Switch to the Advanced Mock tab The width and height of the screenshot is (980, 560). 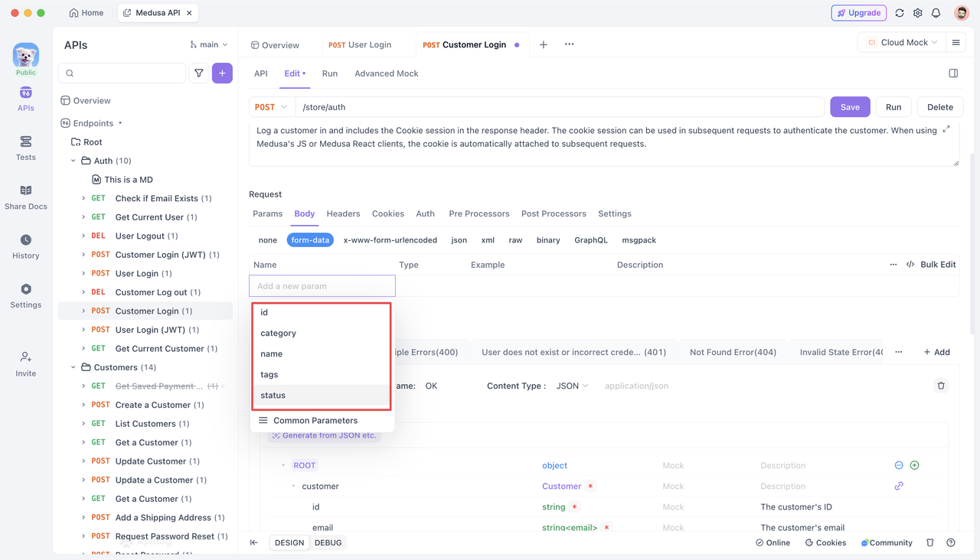(x=386, y=73)
